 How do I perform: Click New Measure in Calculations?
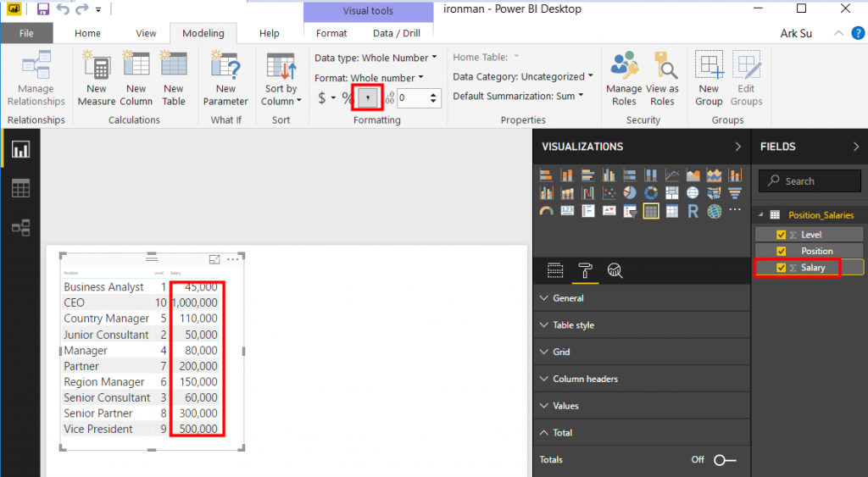[97, 78]
